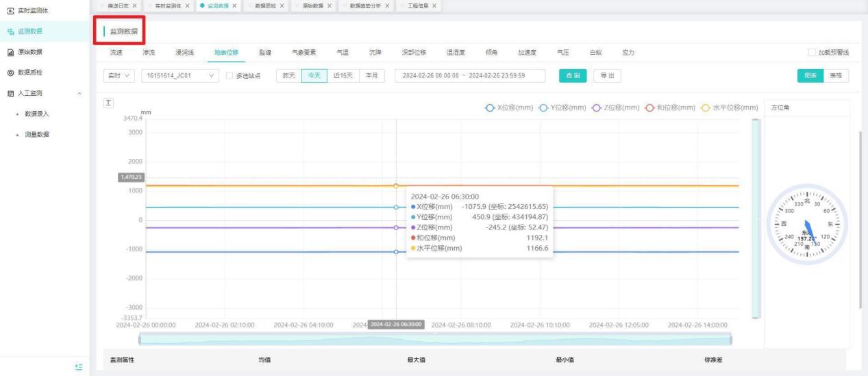The width and height of the screenshot is (868, 376).
Task: Open the 实时 dropdown
Action: tap(119, 75)
